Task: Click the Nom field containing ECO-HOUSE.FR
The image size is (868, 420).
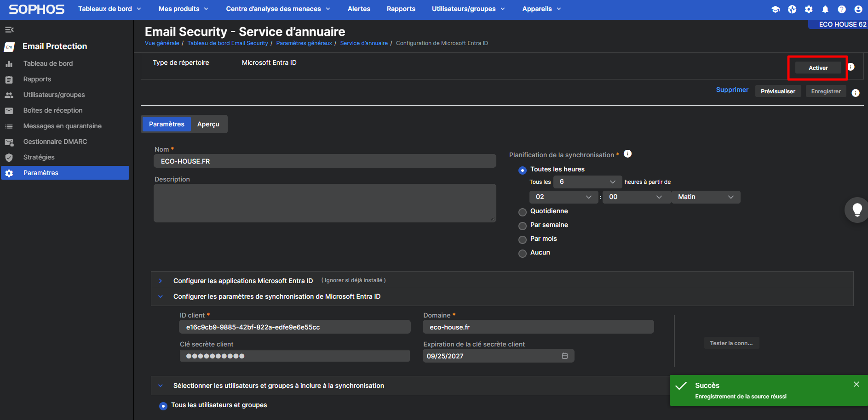Action: [x=325, y=161]
